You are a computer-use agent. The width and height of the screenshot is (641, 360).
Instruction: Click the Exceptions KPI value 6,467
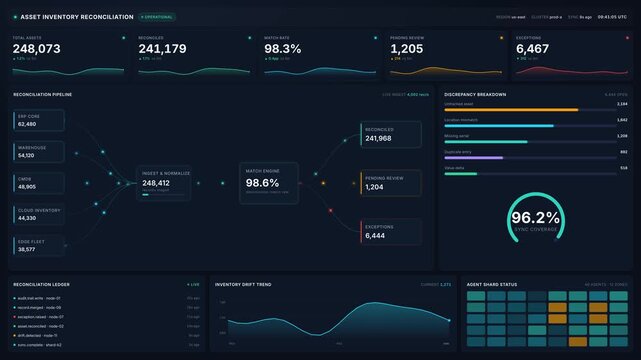[532, 49]
